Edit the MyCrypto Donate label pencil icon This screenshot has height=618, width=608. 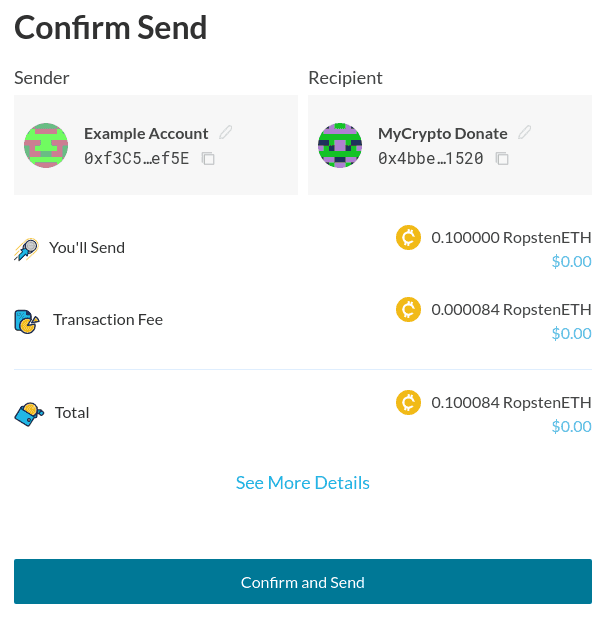[x=524, y=132]
